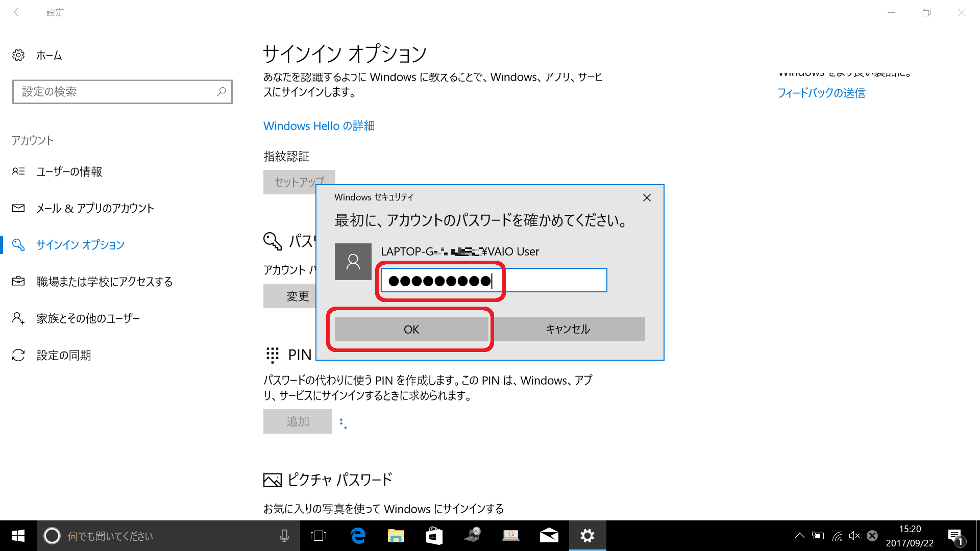Open the Mail app from the taskbar
The image size is (980, 551).
[x=549, y=536]
